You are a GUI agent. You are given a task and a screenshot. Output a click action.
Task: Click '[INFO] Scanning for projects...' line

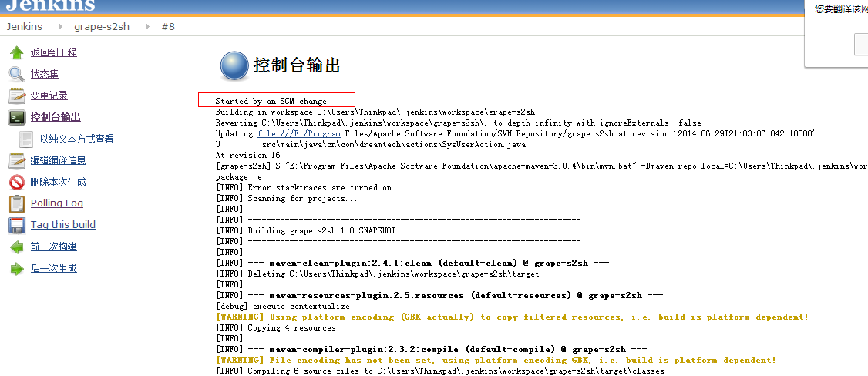287,199
